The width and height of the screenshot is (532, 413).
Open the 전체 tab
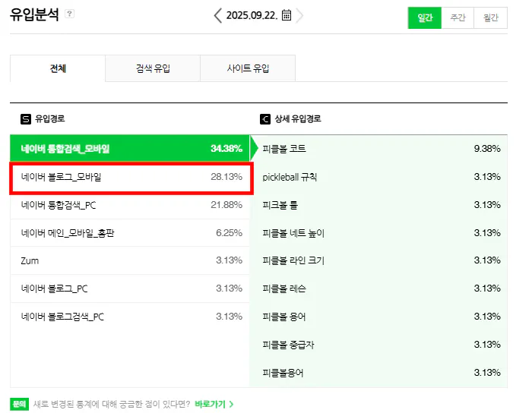click(x=58, y=68)
